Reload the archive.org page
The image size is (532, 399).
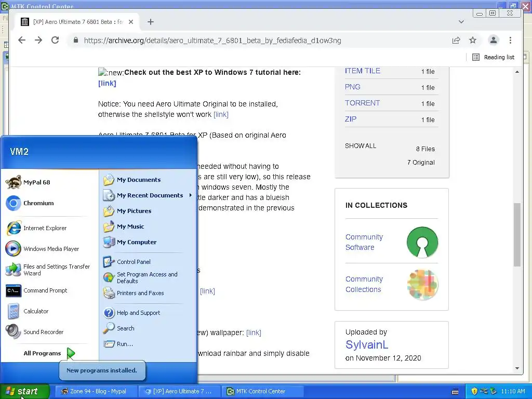pyautogui.click(x=55, y=41)
